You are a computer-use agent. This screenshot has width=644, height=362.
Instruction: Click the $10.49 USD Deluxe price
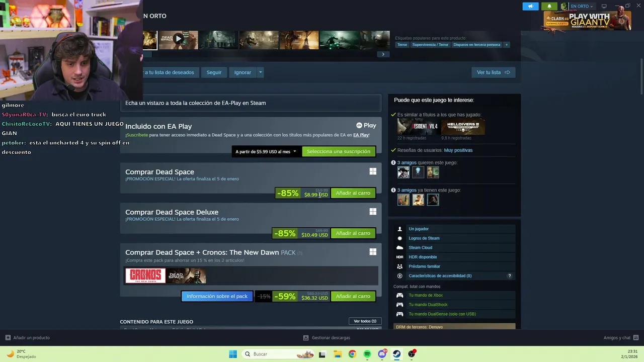coord(314,235)
